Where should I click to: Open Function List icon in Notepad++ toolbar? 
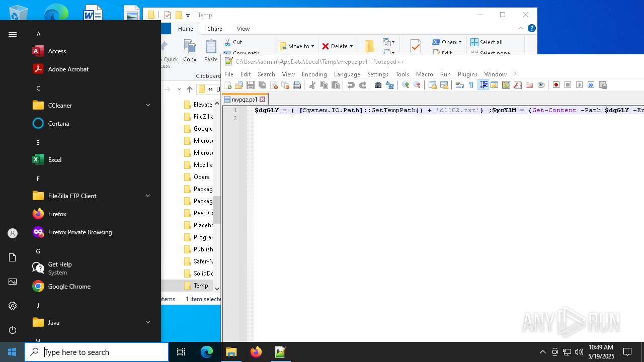click(518, 85)
